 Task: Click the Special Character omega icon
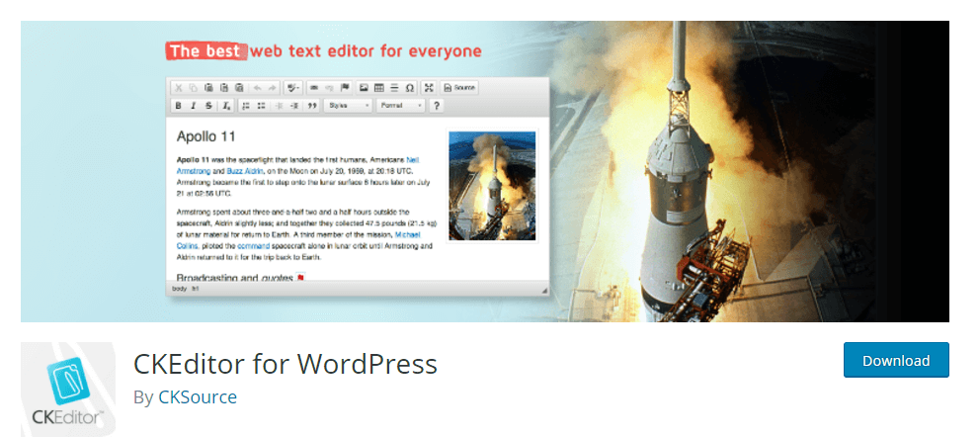pyautogui.click(x=409, y=88)
